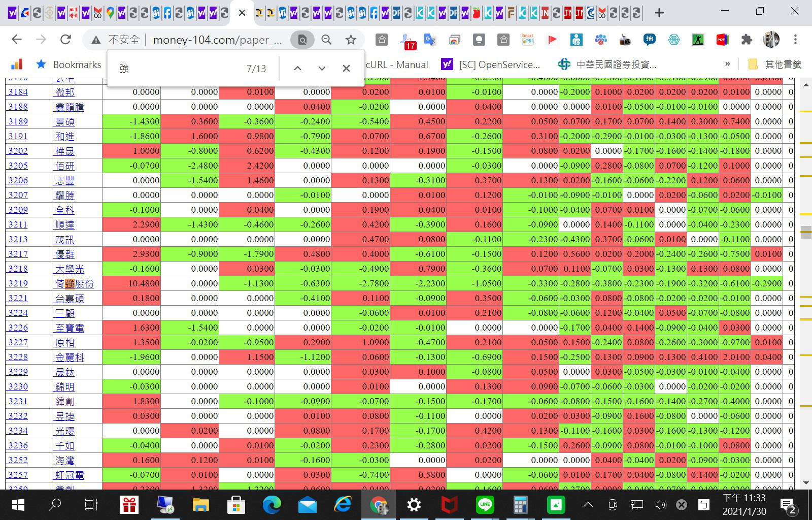Screen dimensions: 812x520
Task: Open the 其他書籤 bookmarks folder
Action: click(x=775, y=64)
